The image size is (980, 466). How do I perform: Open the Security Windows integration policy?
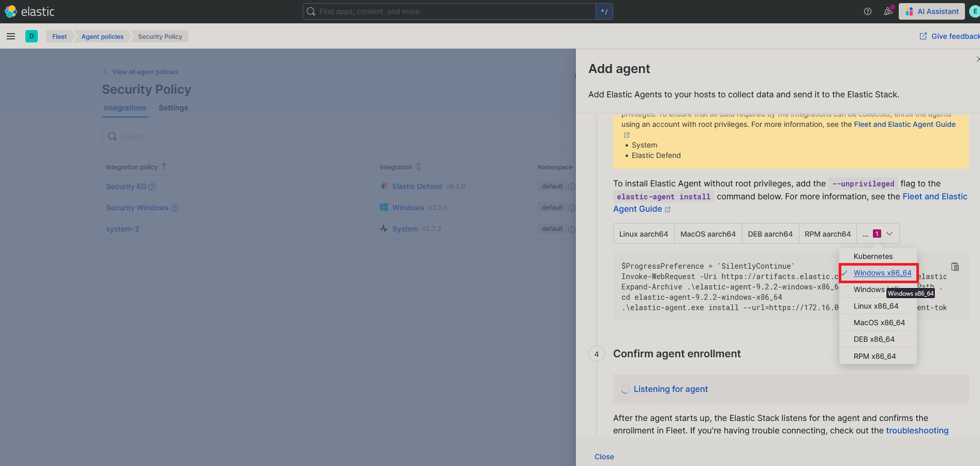(x=137, y=208)
